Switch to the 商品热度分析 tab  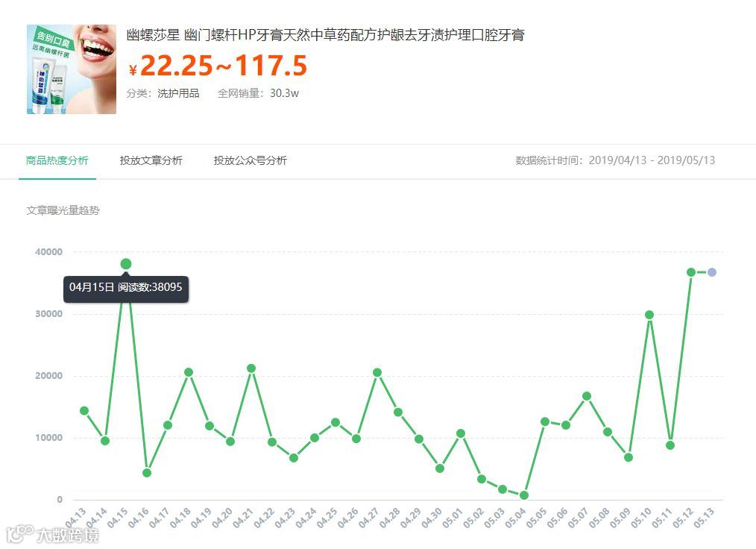click(x=57, y=160)
